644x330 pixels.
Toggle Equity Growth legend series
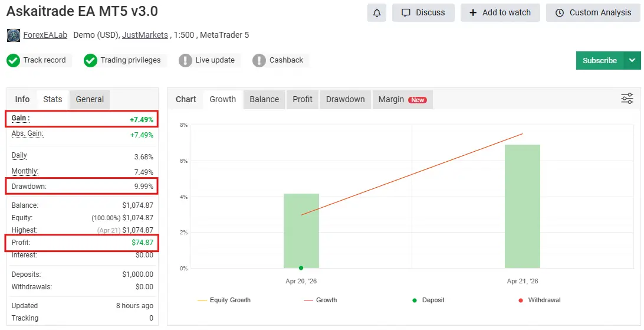[x=224, y=300]
